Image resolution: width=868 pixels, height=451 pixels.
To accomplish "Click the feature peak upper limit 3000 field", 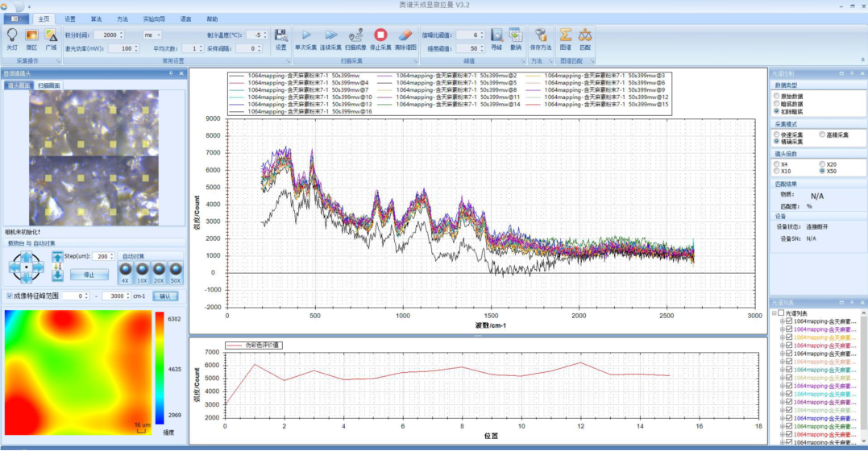I will pos(117,296).
